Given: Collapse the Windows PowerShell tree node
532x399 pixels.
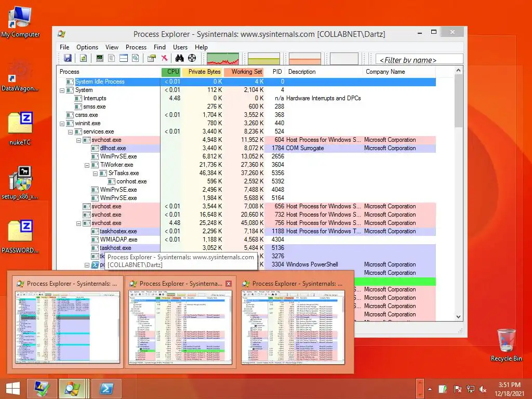Looking at the screenshot, I should (87, 265).
